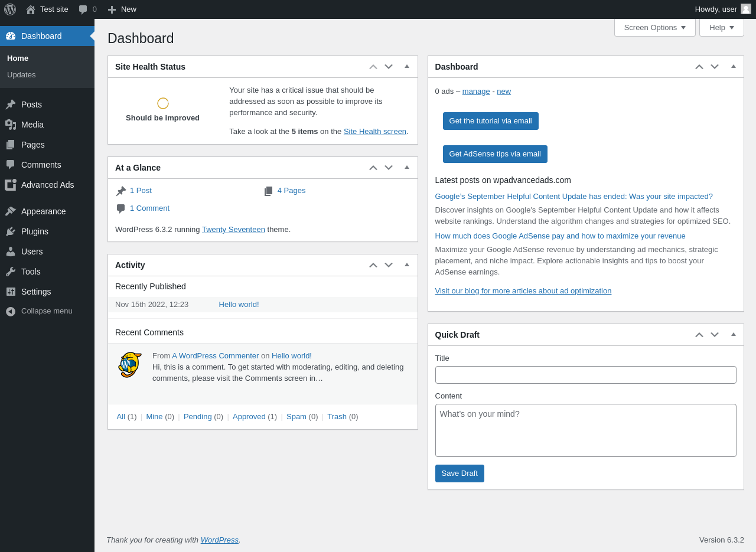Image resolution: width=756 pixels, height=552 pixels.
Task: Open the Help dropdown tab
Action: (x=721, y=28)
